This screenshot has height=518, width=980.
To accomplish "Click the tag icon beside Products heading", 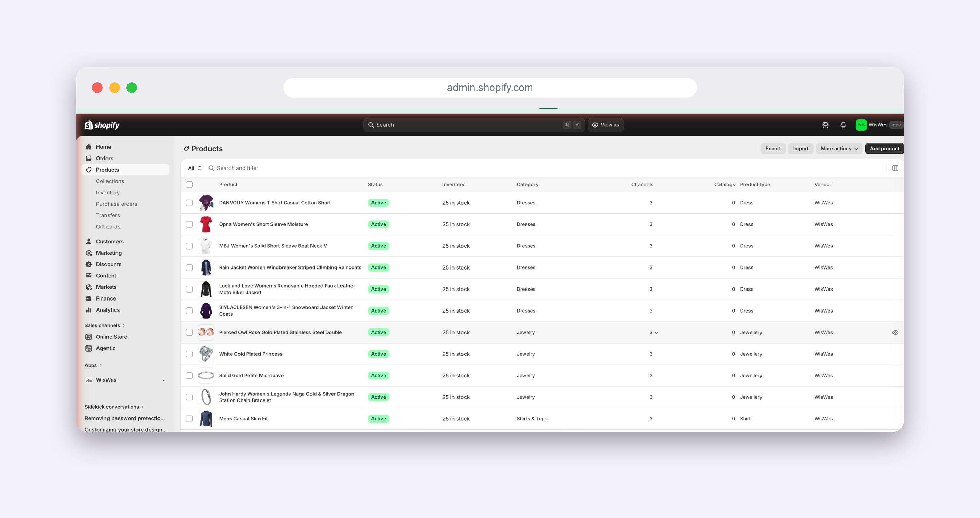I will point(186,149).
